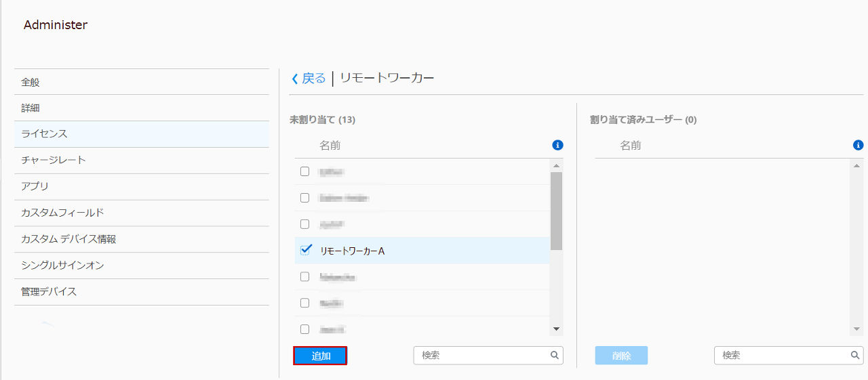
Task: Click the unassigned list scrollbar thumb
Action: [556, 211]
